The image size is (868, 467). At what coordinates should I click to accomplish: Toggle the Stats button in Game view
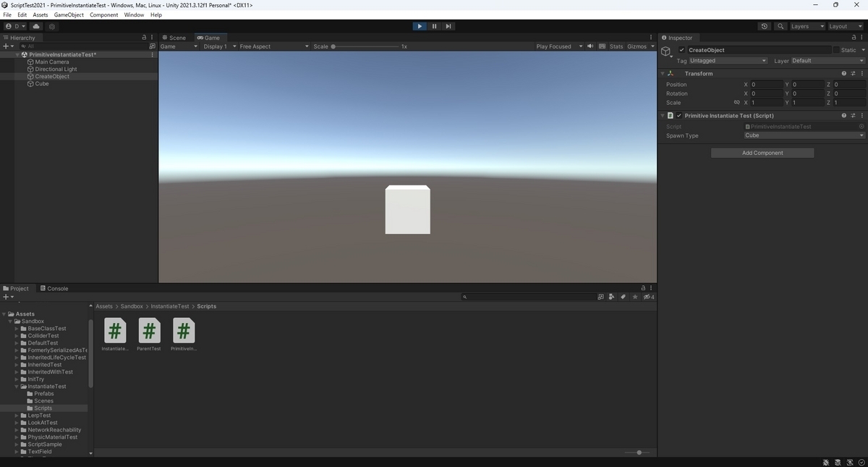[x=616, y=46]
